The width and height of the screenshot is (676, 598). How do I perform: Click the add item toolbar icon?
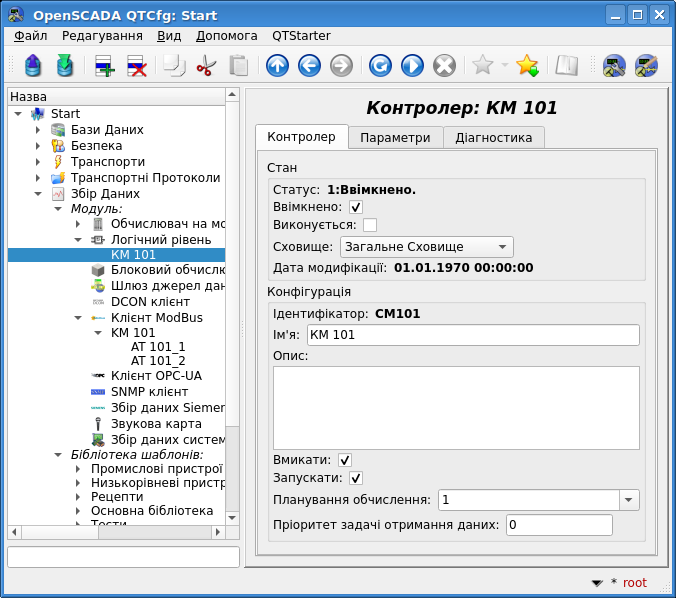105,66
